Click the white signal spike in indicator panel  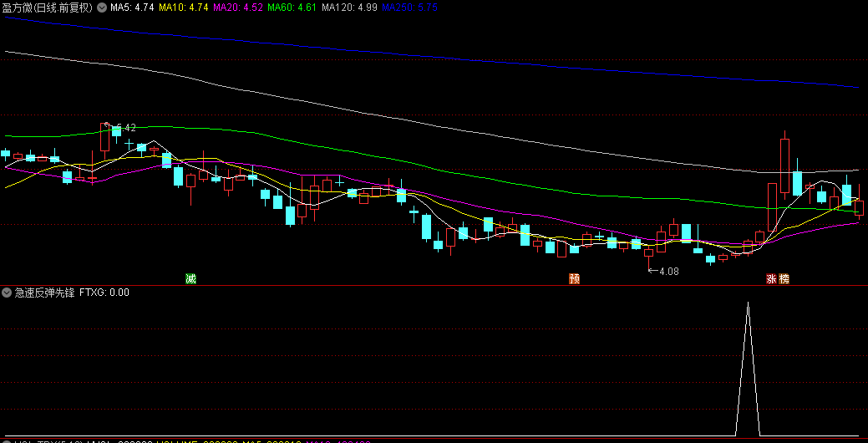tap(748, 369)
